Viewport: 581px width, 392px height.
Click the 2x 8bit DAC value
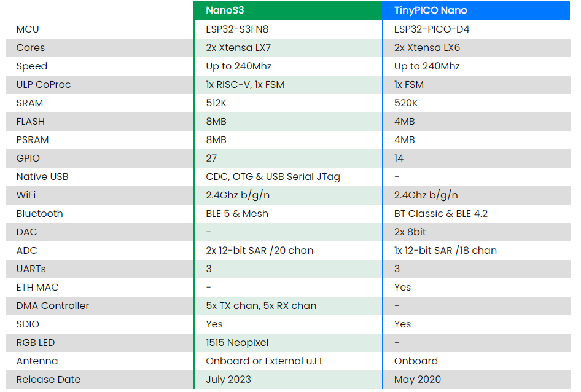pos(410,232)
